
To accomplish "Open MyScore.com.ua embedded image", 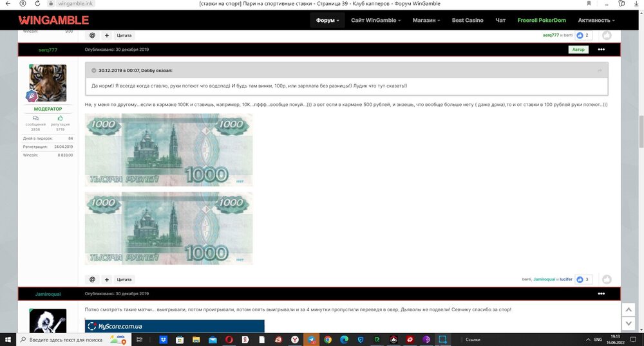I will point(175,326).
